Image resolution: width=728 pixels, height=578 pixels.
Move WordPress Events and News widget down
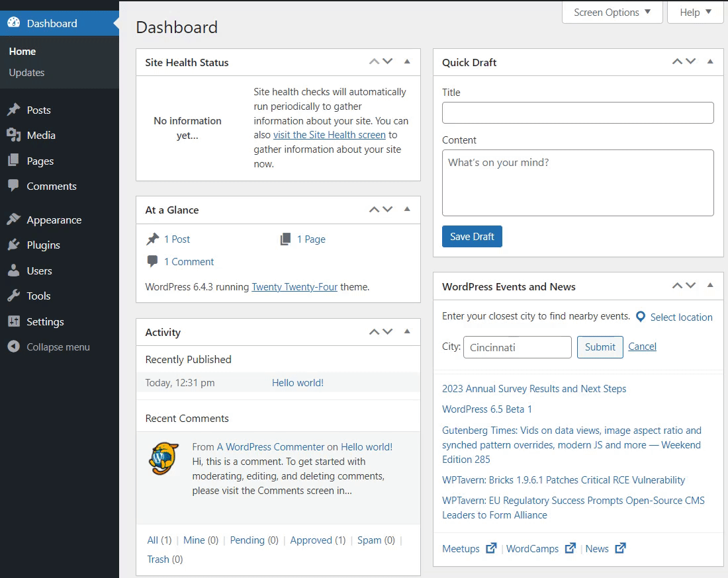pos(691,286)
